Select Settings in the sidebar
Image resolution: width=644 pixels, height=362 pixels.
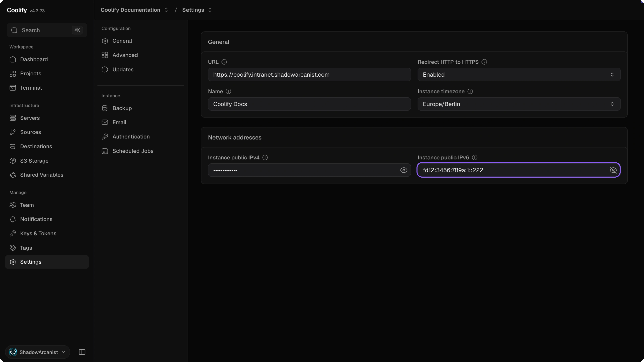pos(47,262)
